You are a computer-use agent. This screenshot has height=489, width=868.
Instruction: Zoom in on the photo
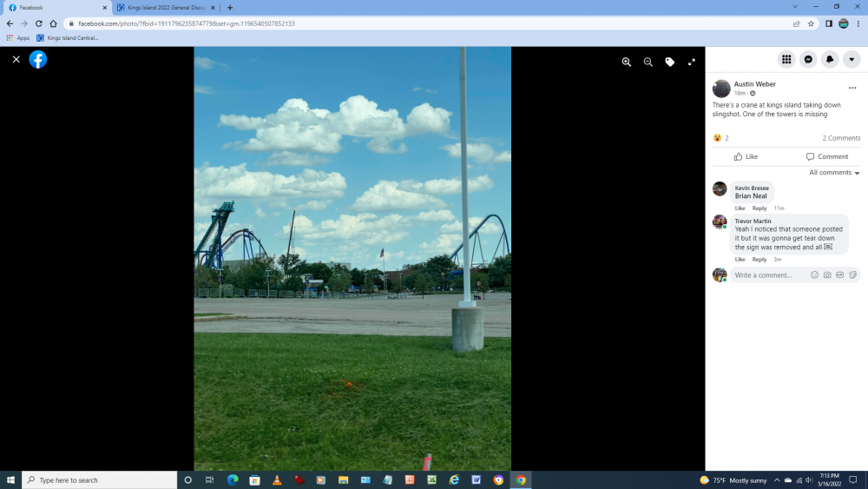point(626,62)
